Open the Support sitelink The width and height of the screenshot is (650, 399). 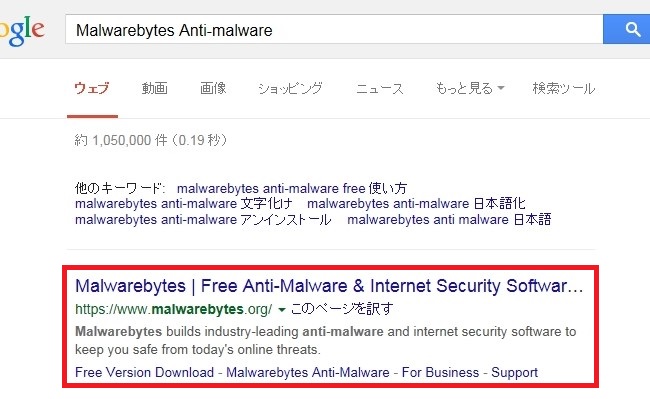[514, 372]
